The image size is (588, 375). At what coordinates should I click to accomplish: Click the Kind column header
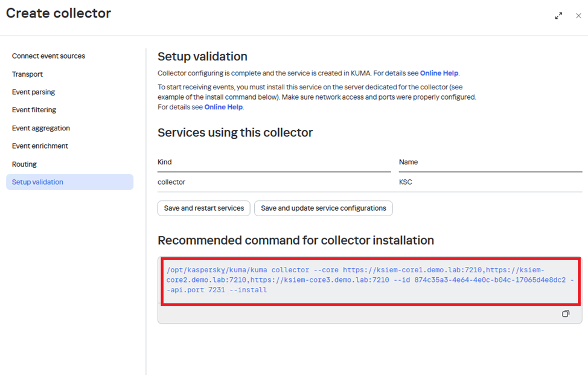coord(165,162)
